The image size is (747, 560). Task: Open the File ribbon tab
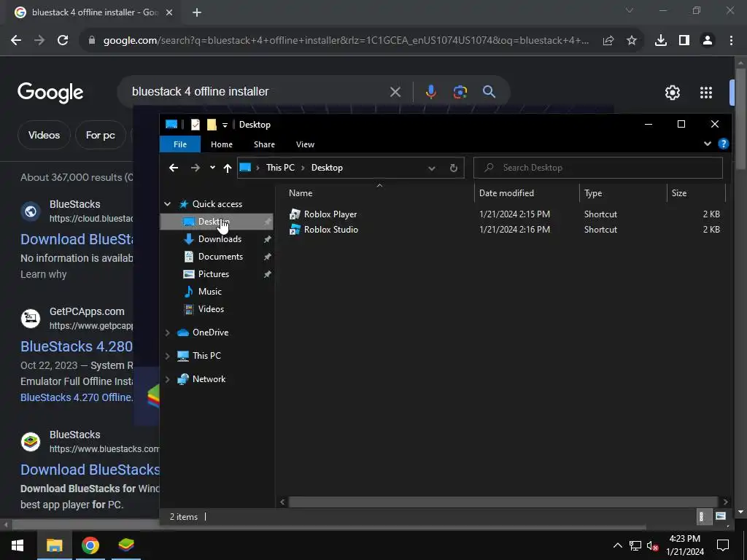180,144
